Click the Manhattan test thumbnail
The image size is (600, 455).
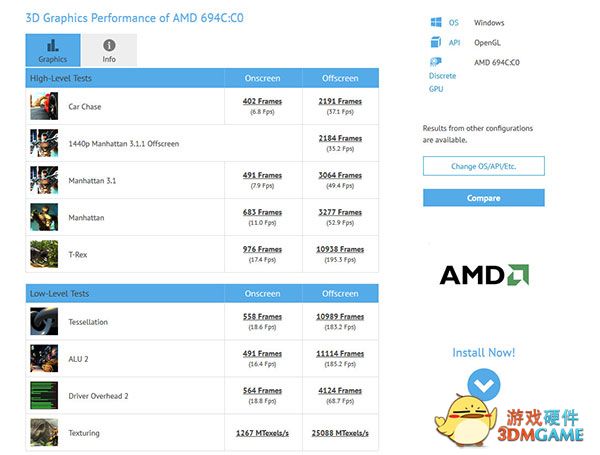click(x=44, y=217)
